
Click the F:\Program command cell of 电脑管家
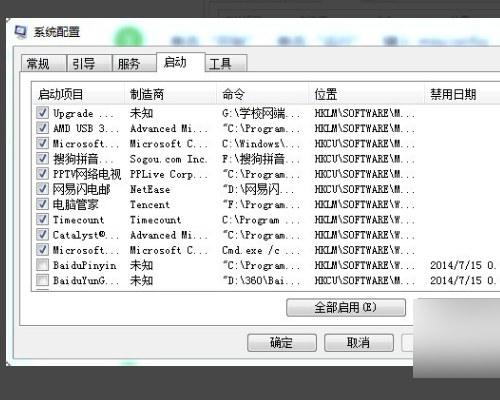[261, 204]
